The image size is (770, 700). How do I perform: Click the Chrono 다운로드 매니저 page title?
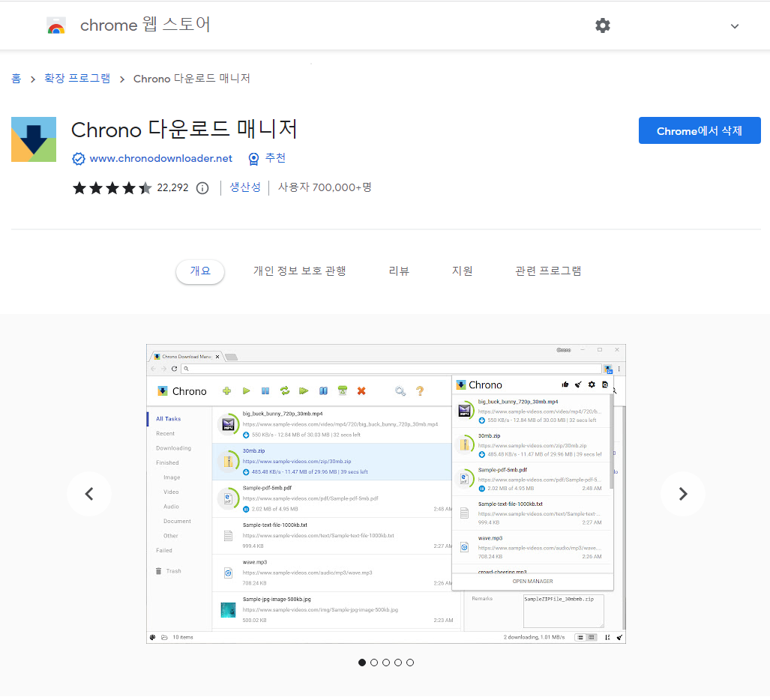[x=184, y=130]
